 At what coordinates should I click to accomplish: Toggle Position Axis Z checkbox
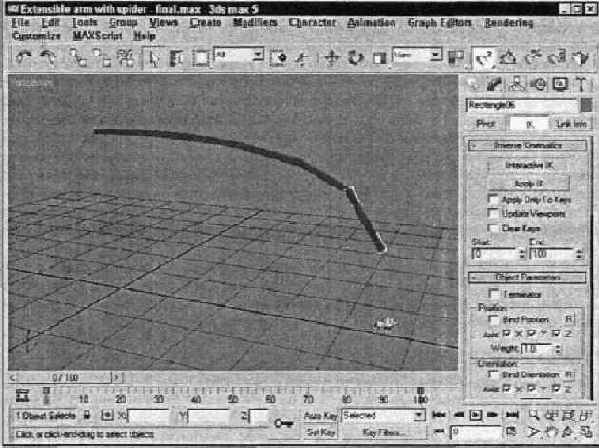[556, 334]
